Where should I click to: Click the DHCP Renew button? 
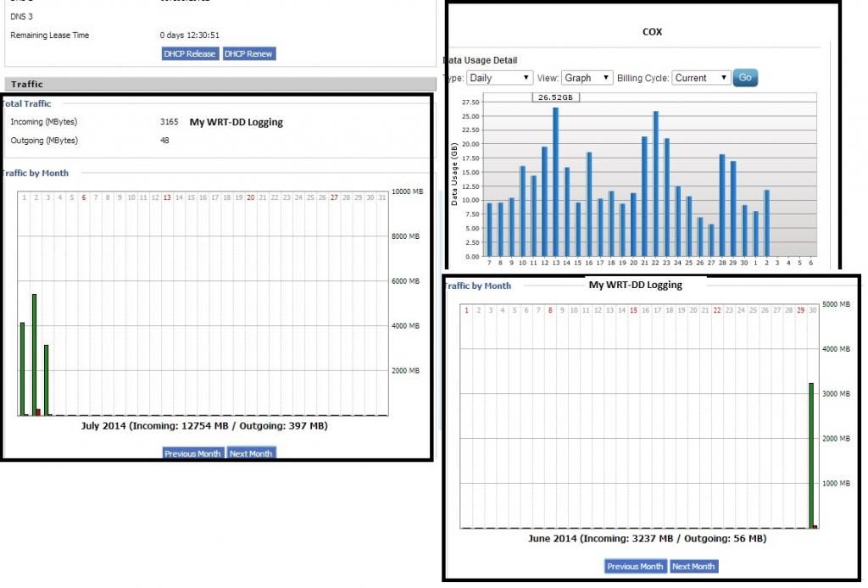248,53
